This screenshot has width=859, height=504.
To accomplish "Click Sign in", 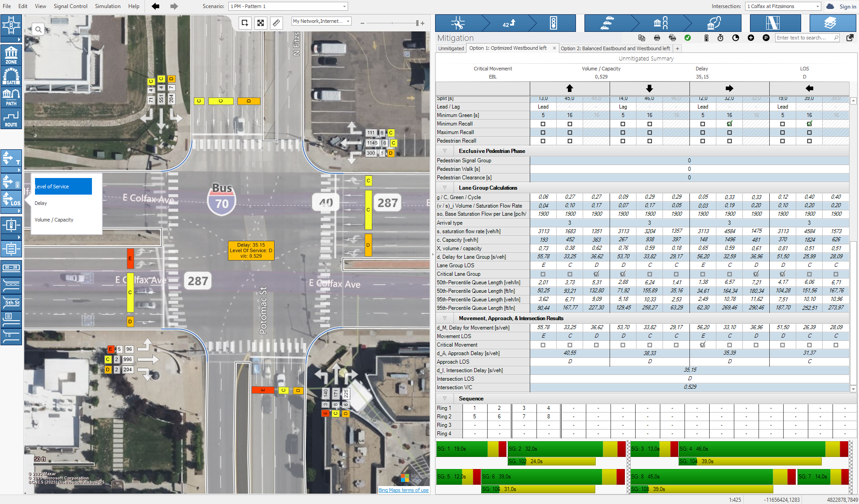I will point(847,6).
